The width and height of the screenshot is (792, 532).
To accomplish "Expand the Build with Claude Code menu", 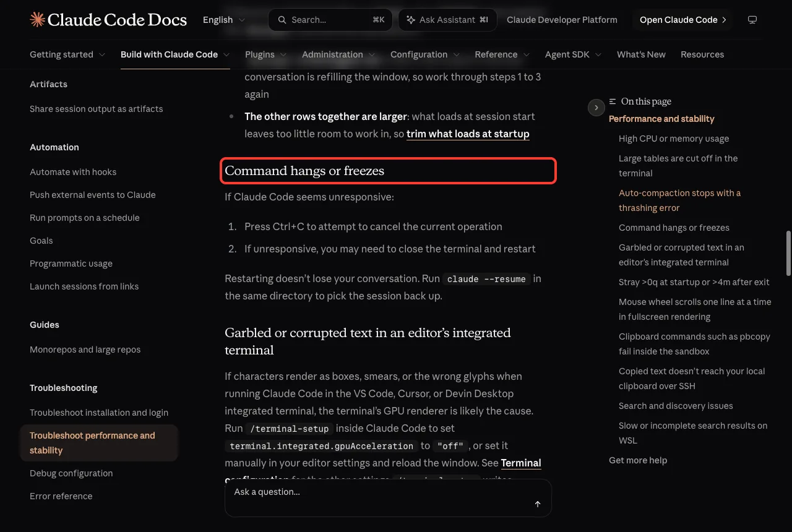I will click(175, 54).
